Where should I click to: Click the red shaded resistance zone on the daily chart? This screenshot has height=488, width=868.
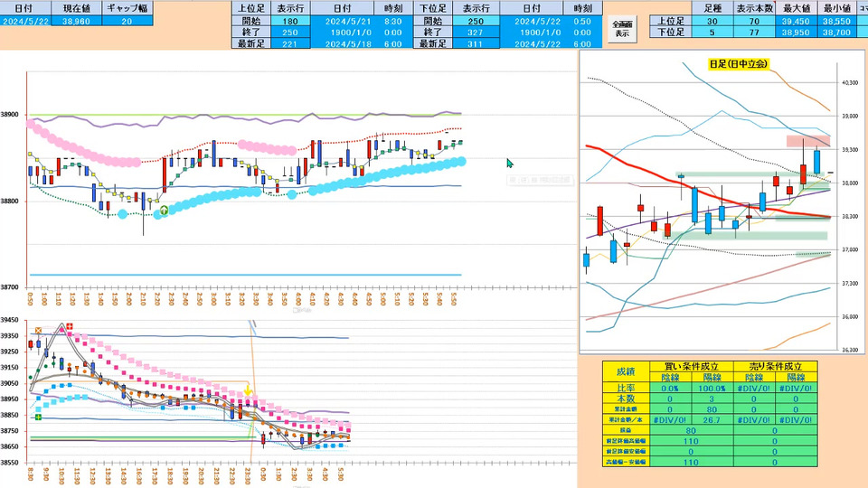pyautogui.click(x=808, y=141)
